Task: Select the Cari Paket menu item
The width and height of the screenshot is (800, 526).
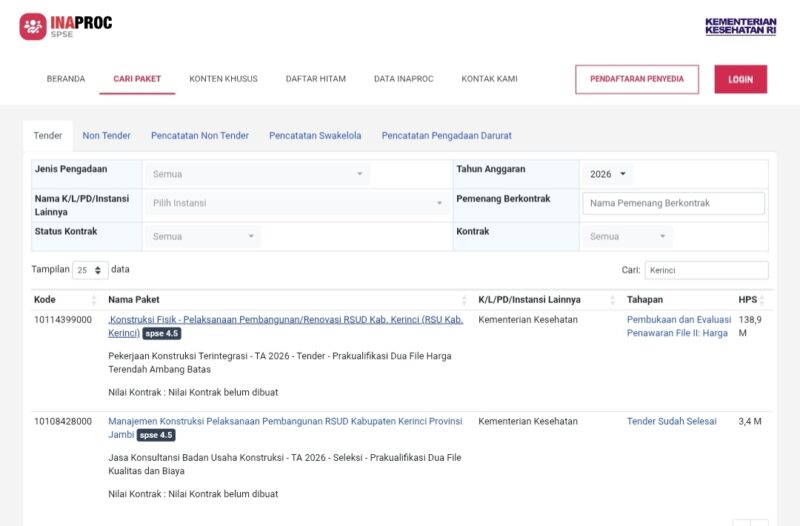Action: click(x=137, y=79)
